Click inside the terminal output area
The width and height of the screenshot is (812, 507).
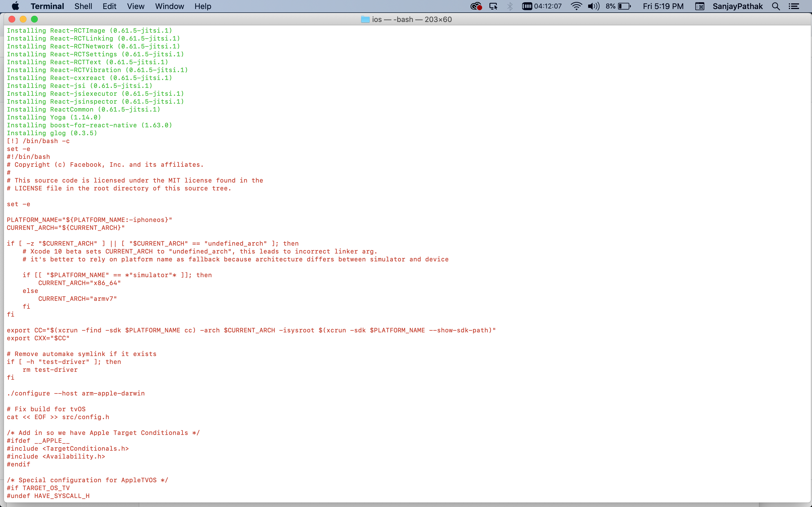click(x=403, y=268)
